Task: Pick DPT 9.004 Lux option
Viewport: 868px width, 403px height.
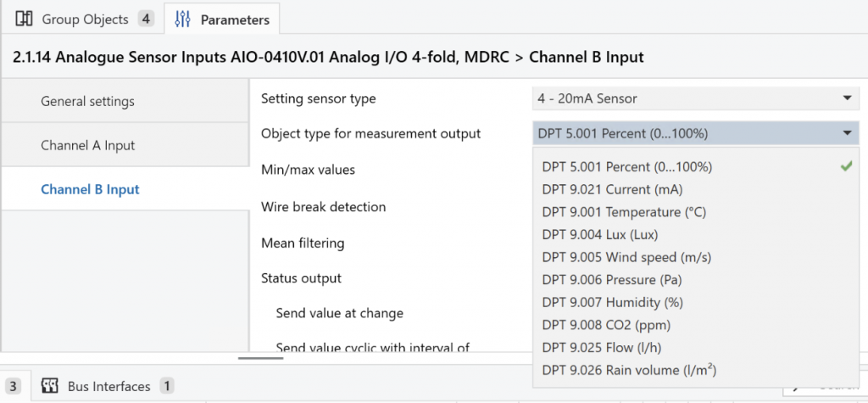Action: click(x=599, y=234)
